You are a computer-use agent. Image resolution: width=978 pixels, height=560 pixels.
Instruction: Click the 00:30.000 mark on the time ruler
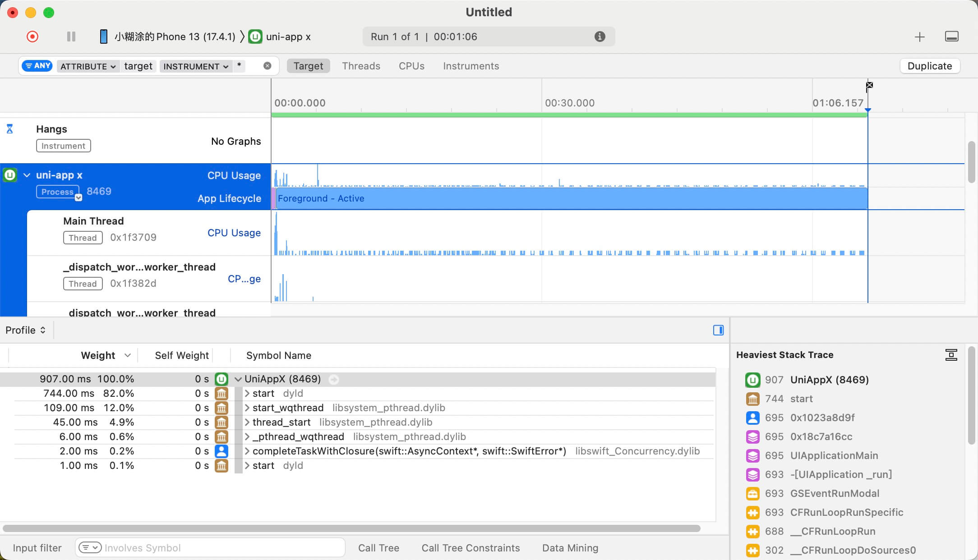pyautogui.click(x=570, y=103)
